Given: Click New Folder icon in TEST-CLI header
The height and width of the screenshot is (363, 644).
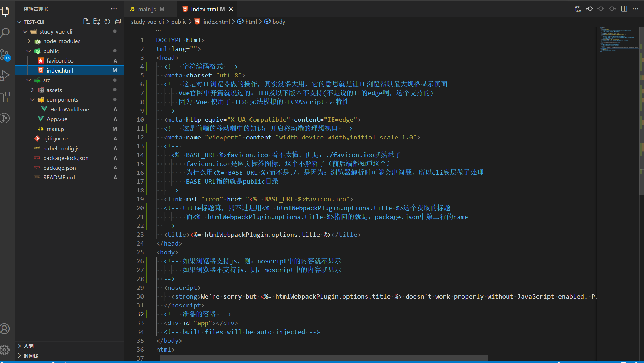Looking at the screenshot, I should (97, 22).
